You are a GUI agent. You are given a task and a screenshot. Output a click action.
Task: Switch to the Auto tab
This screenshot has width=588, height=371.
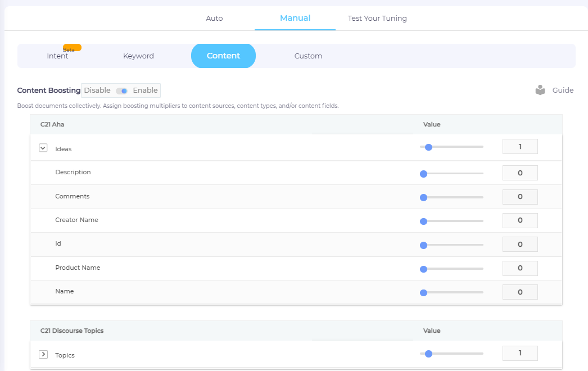click(214, 19)
